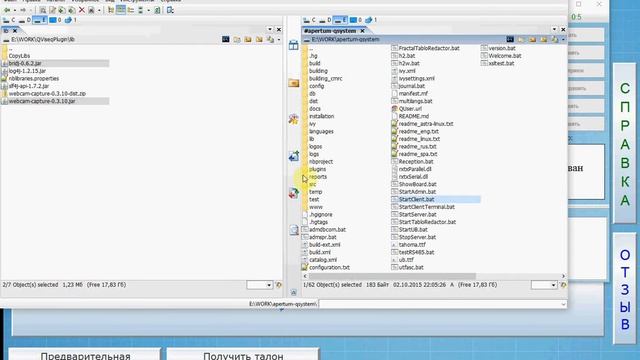Open the dropdown arrow ending the left path bar

[279, 40]
